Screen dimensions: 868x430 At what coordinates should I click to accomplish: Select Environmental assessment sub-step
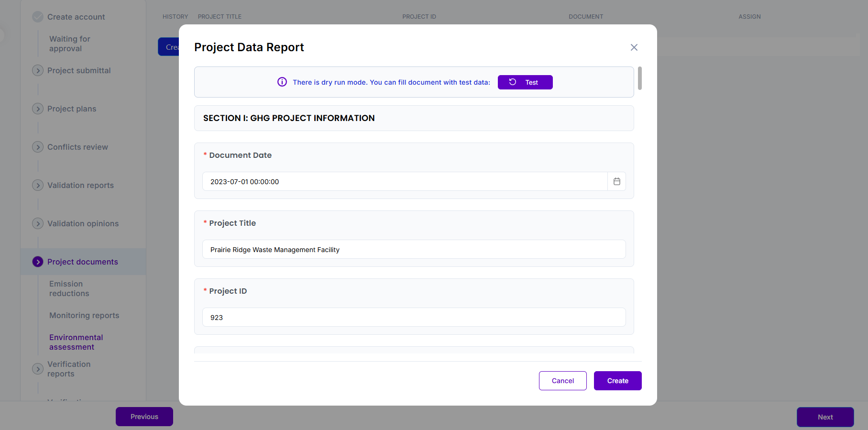click(76, 342)
